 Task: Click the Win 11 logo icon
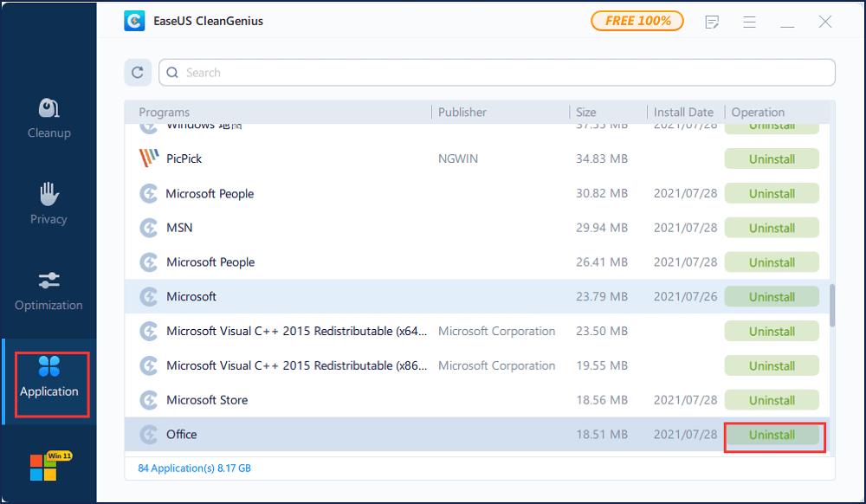pyautogui.click(x=44, y=467)
